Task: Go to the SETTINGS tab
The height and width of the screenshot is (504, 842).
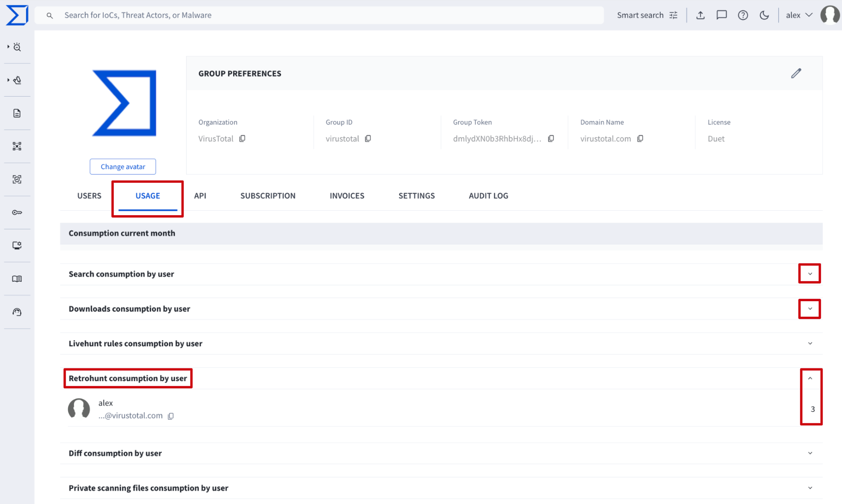Action: 416,195
